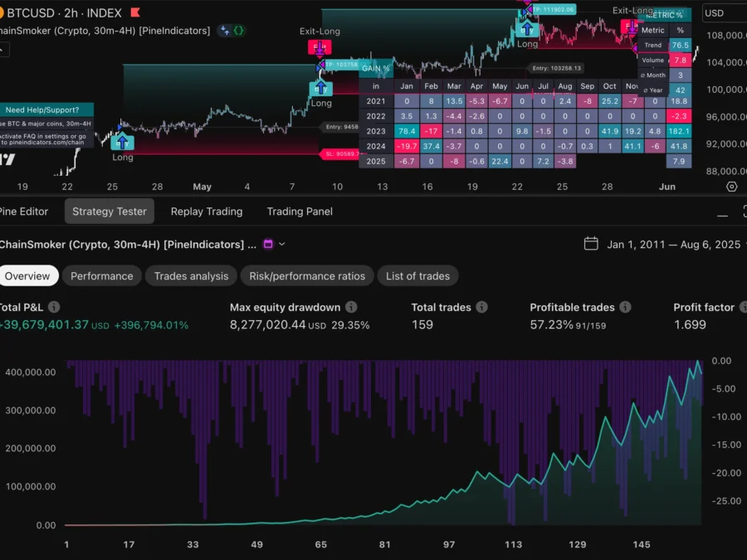The height and width of the screenshot is (560, 747).
Task: Click the Profit factor value 1.699
Action: click(690, 324)
